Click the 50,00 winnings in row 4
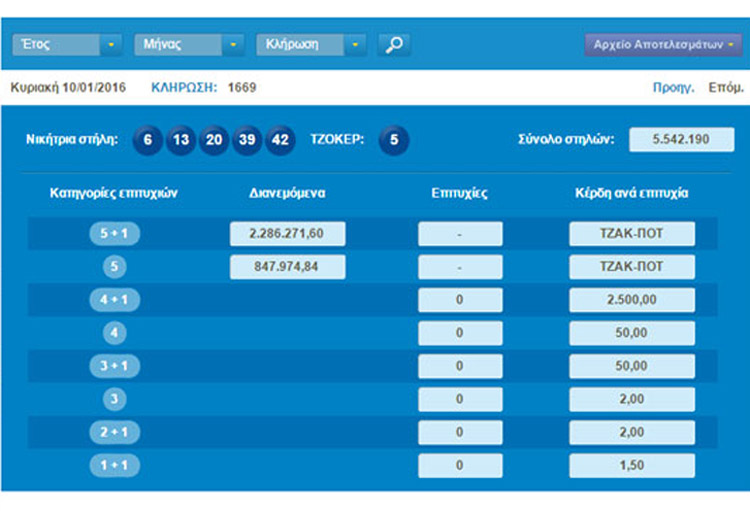Viewport: 750px width, 511px height. 632,333
